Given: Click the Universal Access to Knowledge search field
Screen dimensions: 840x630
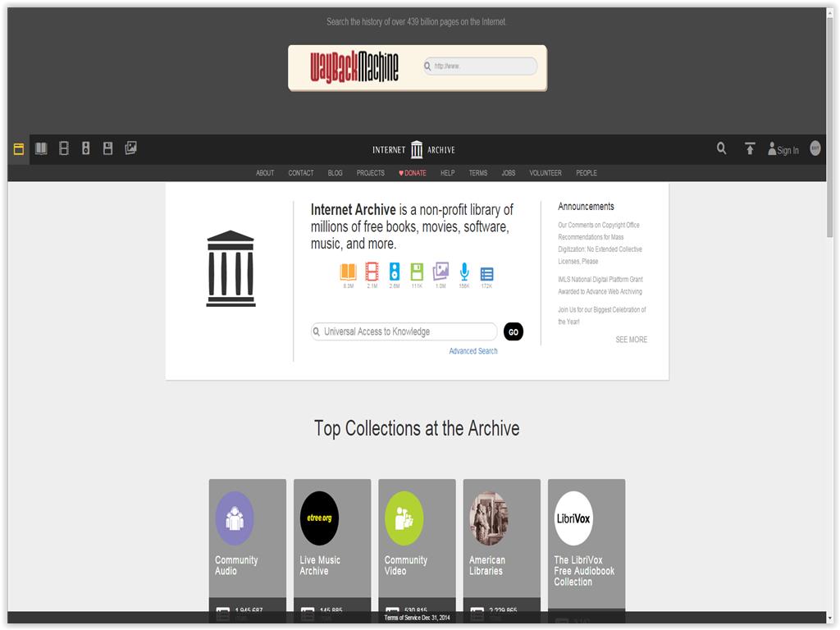Looking at the screenshot, I should (x=404, y=331).
